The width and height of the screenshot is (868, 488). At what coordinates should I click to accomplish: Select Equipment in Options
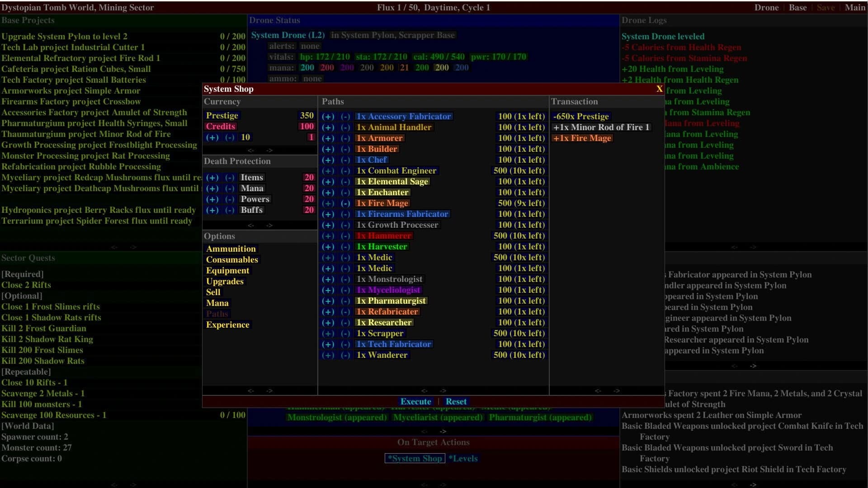[x=227, y=271]
